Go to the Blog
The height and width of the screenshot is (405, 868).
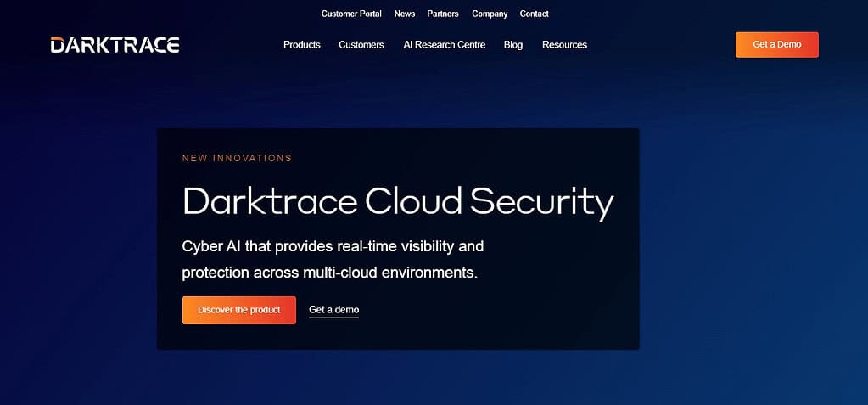[x=513, y=45]
